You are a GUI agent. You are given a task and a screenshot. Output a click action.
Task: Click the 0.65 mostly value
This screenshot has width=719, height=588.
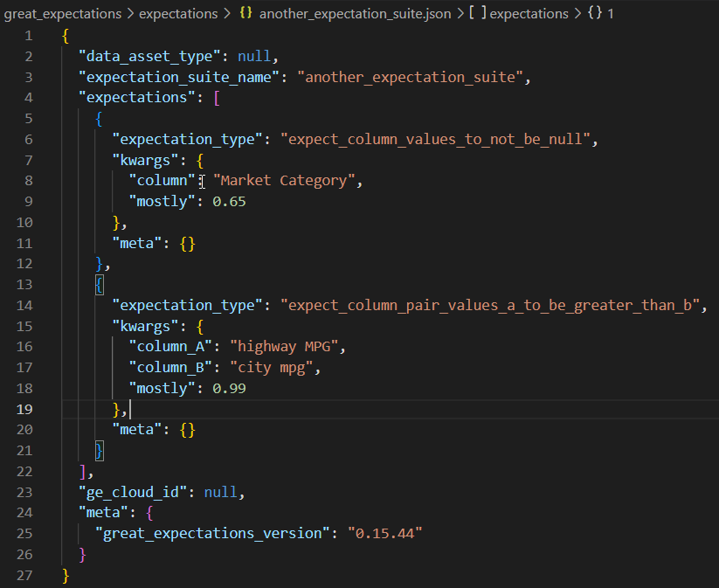(x=229, y=202)
